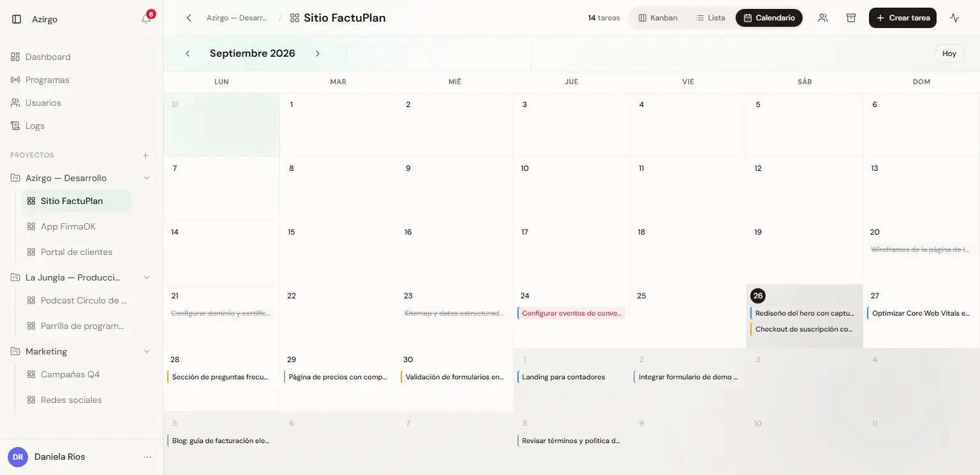Click the Logs scroll icon
Image resolution: width=980 pixels, height=475 pixels.
click(x=15, y=126)
